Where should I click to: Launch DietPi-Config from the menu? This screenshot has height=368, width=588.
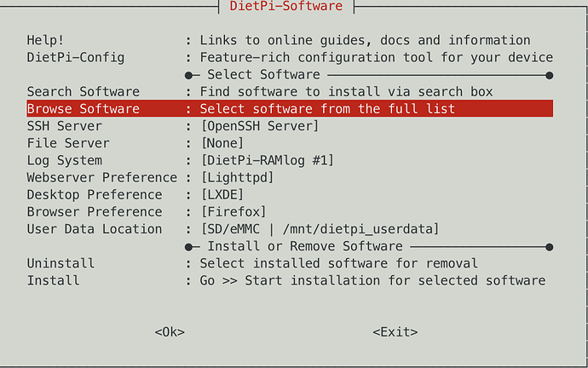76,58
